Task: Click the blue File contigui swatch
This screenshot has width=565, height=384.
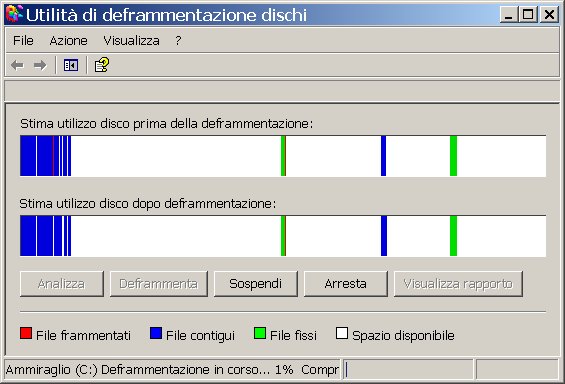Action: tap(156, 333)
